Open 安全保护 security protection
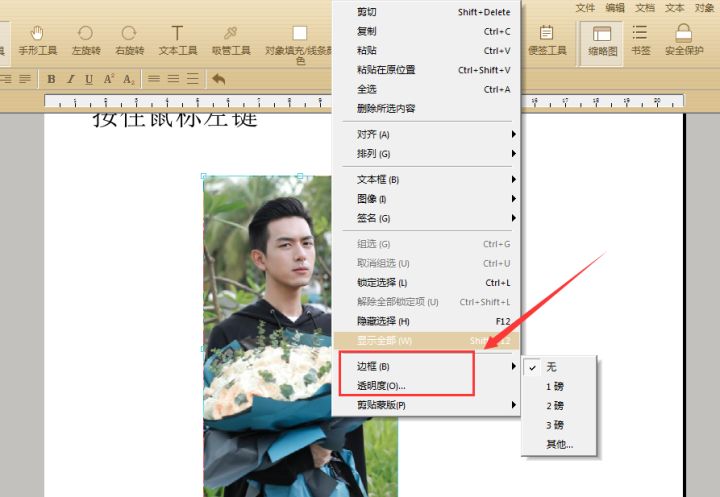The image size is (720, 497). [684, 40]
